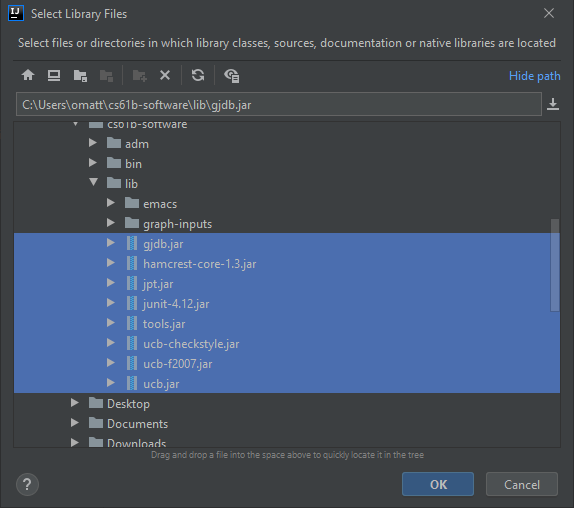
Task: Expand the junit-4.12.jar archive
Action: coord(111,303)
